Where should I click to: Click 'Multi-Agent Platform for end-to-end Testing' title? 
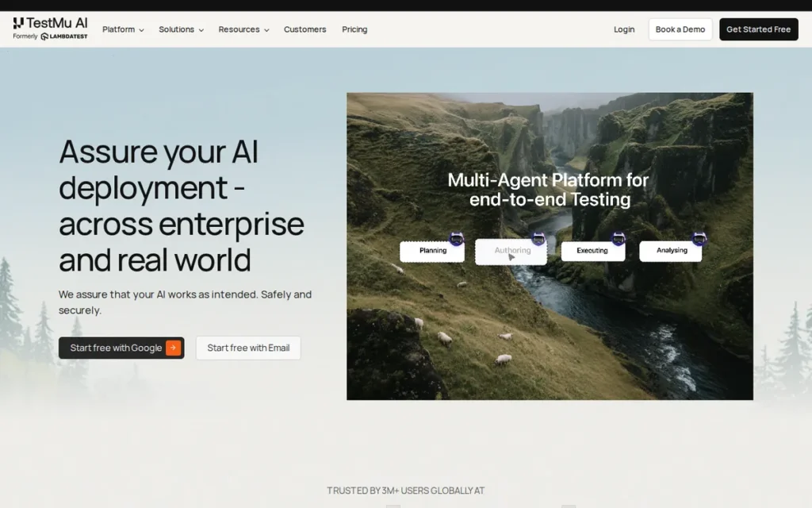549,190
